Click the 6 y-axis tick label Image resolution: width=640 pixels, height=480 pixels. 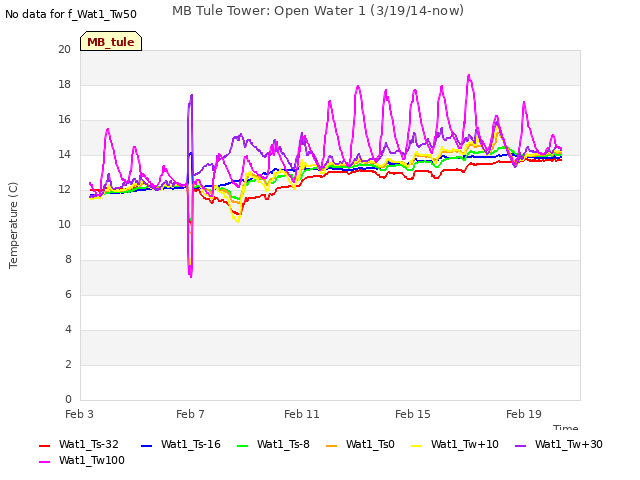(68, 295)
